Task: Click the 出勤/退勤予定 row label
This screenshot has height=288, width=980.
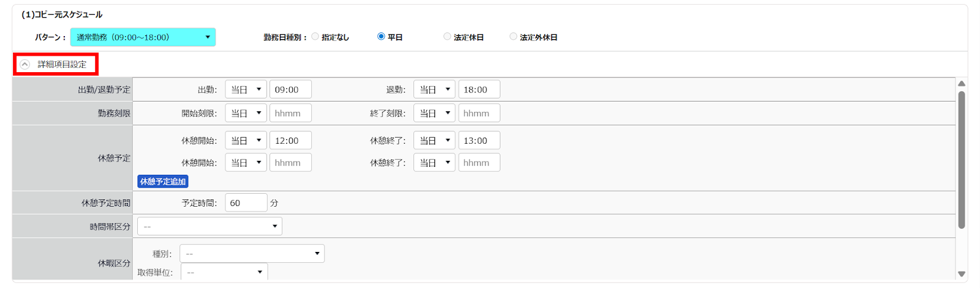Action: (x=104, y=89)
